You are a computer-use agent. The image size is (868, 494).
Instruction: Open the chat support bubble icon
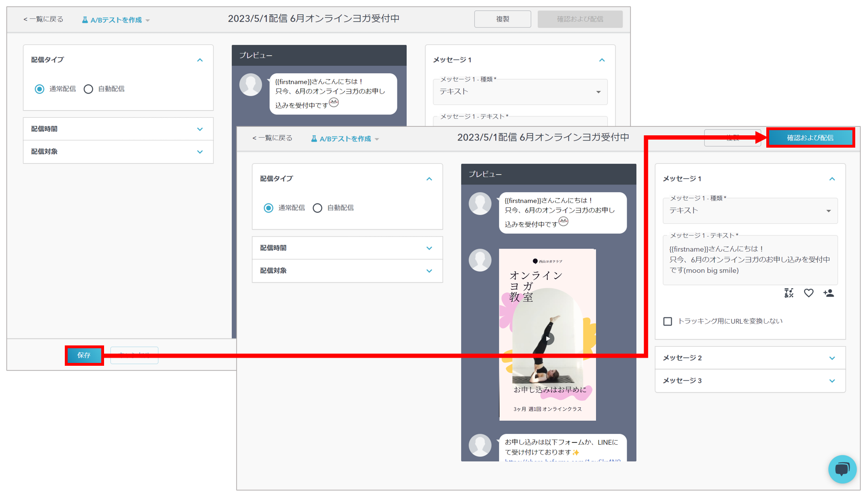842,469
